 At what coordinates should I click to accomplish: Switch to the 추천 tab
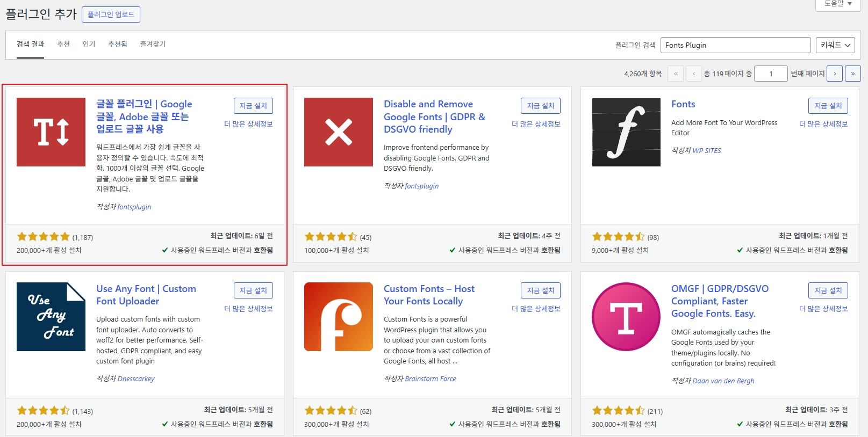pyautogui.click(x=63, y=44)
